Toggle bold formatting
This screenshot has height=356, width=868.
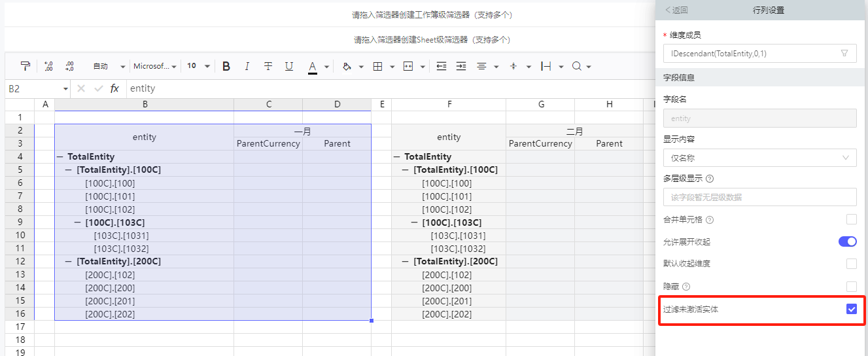coord(226,66)
